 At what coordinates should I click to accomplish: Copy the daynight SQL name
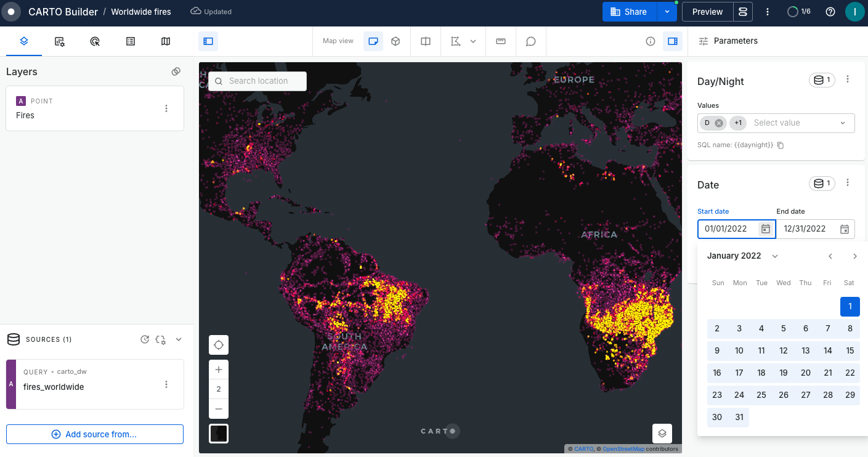[x=781, y=145]
